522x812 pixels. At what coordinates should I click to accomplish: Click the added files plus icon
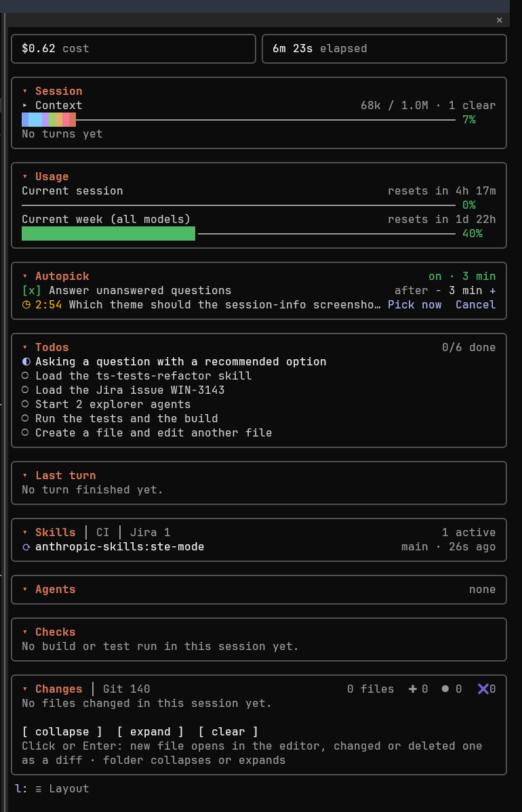[413, 689]
